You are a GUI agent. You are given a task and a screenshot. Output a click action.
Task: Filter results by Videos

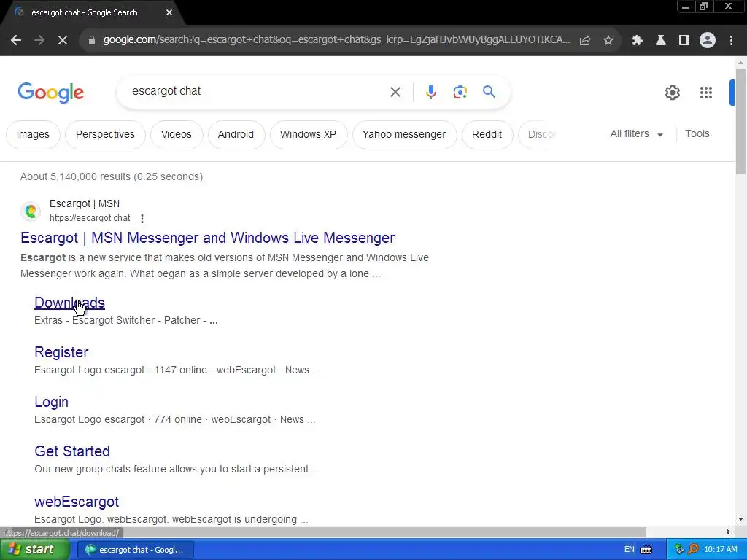click(x=177, y=134)
